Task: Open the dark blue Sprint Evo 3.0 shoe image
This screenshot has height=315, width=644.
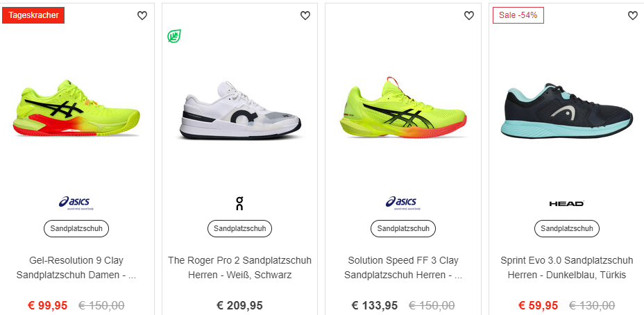Action: pos(566,111)
